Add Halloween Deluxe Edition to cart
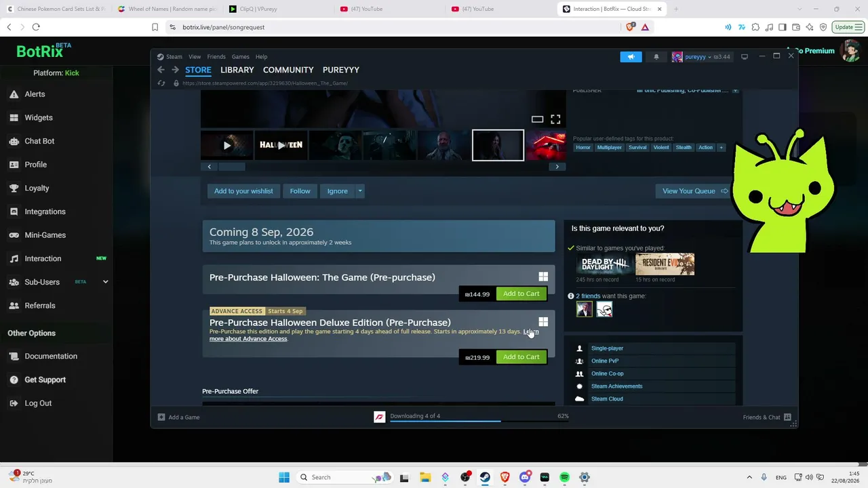This screenshot has width=868, height=488. [521, 357]
